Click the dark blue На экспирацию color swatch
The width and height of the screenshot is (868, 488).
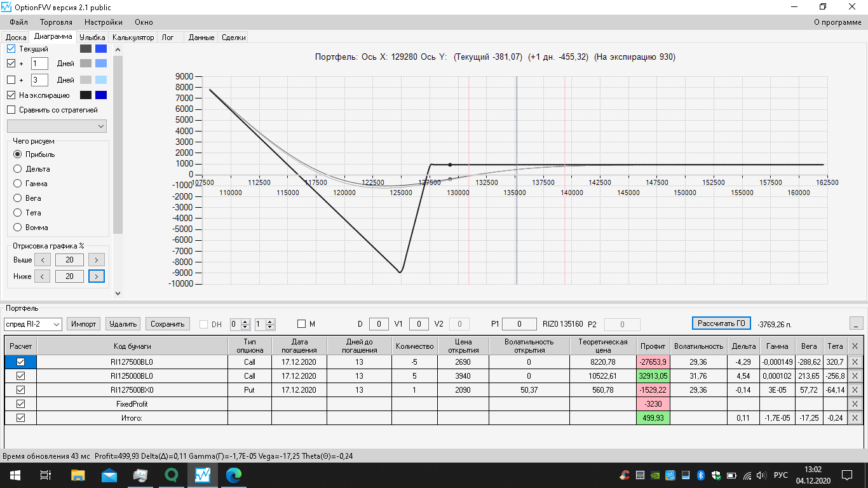click(101, 95)
